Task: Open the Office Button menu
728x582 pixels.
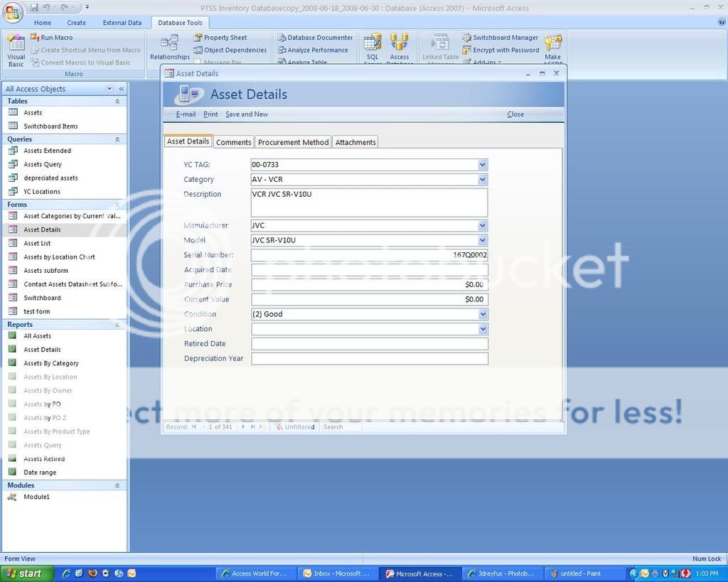Action: click(x=13, y=12)
